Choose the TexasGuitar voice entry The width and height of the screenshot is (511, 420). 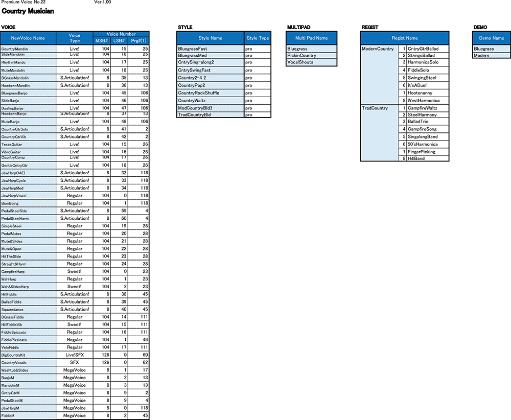(x=28, y=145)
